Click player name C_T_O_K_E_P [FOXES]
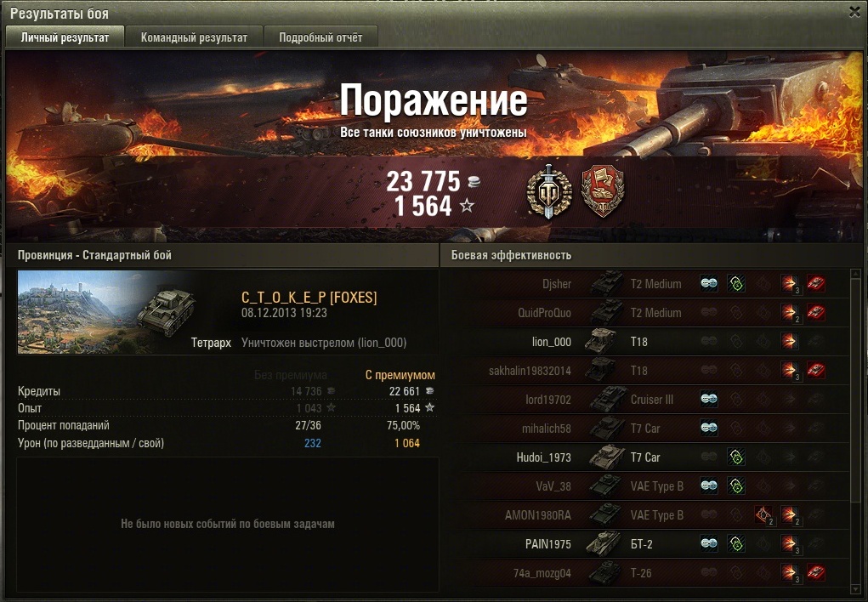868x602 pixels. coord(309,298)
